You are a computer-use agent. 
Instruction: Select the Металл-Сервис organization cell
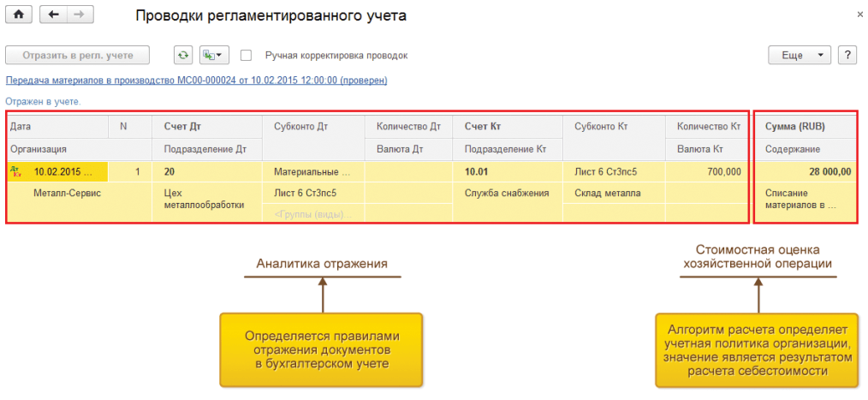point(67,193)
